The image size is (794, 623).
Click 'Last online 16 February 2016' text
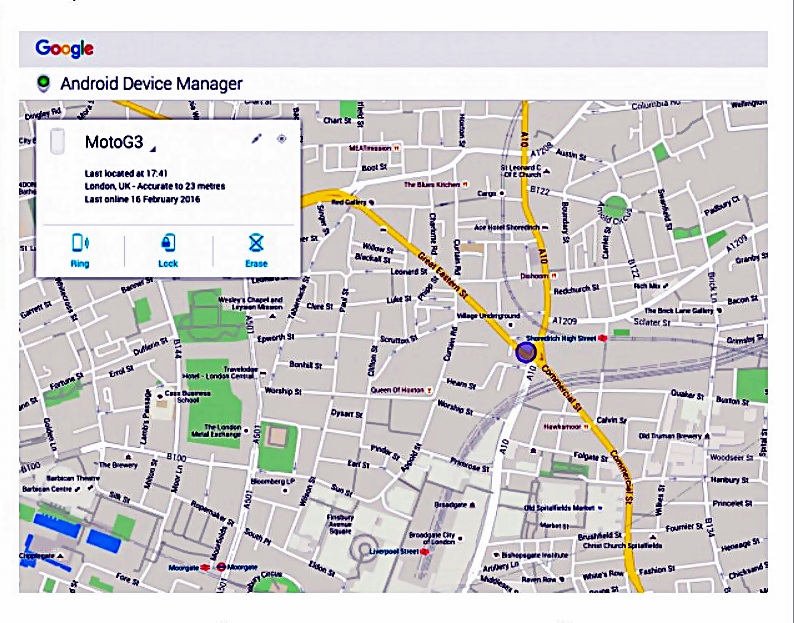(x=142, y=199)
